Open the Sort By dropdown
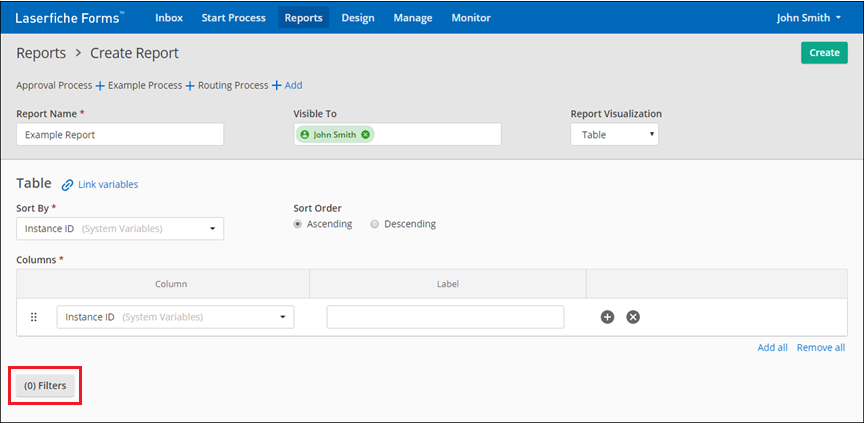 (120, 229)
